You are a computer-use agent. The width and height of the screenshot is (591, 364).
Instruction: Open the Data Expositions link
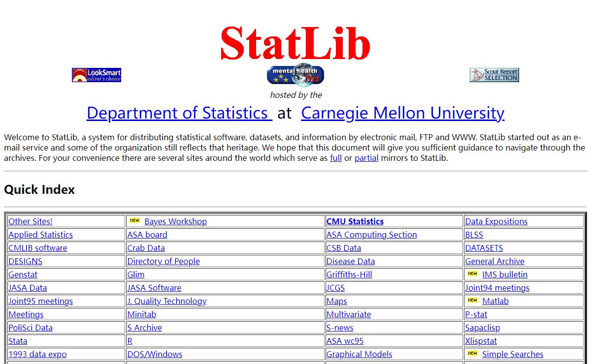pos(496,221)
